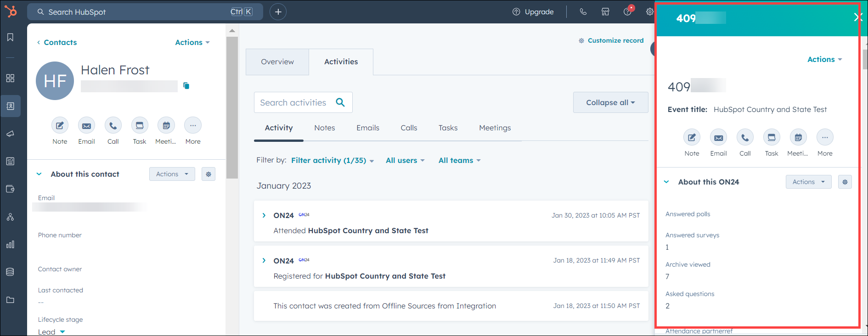Open the commerce wallet icon in the sidebar

(x=10, y=189)
